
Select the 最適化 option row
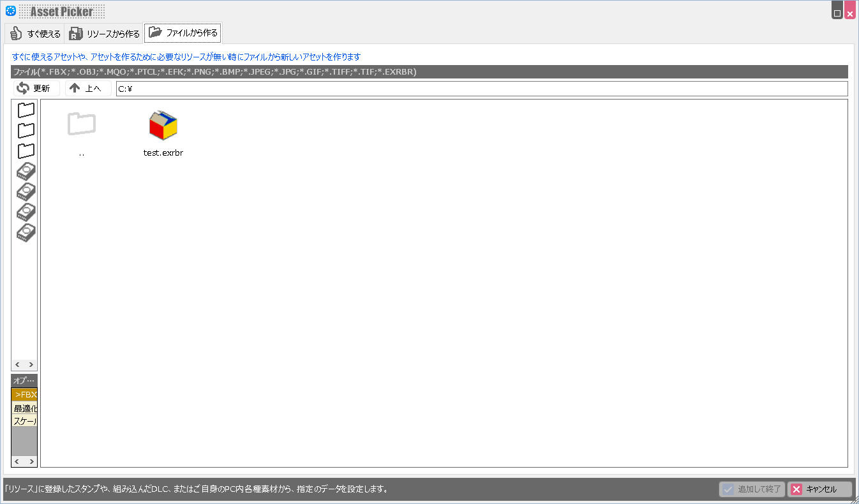click(x=24, y=408)
